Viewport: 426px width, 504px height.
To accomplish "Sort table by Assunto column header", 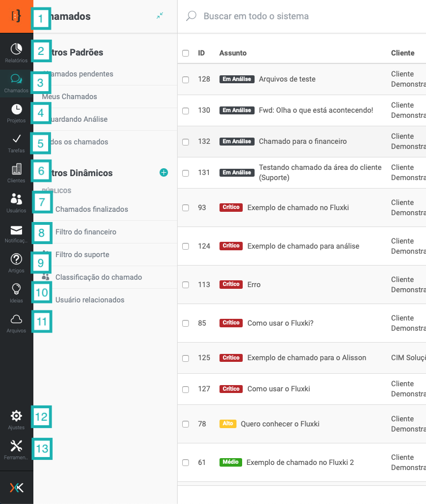I will pos(233,53).
